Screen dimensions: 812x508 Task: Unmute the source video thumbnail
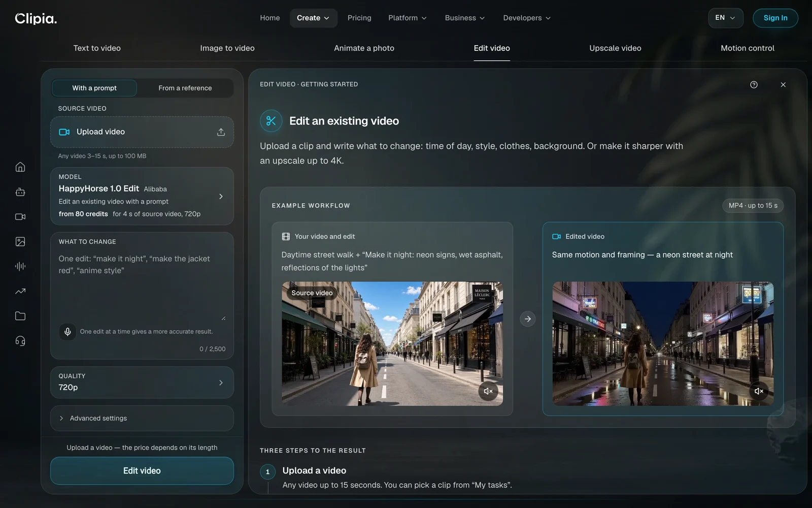point(488,391)
